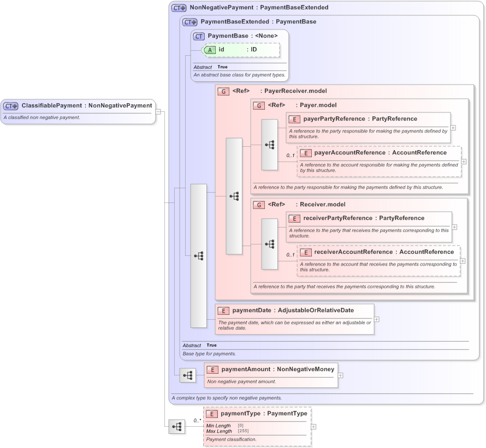The image size is (486, 448).
Task: Click the E icon of receiverPartyReference
Action: click(294, 218)
